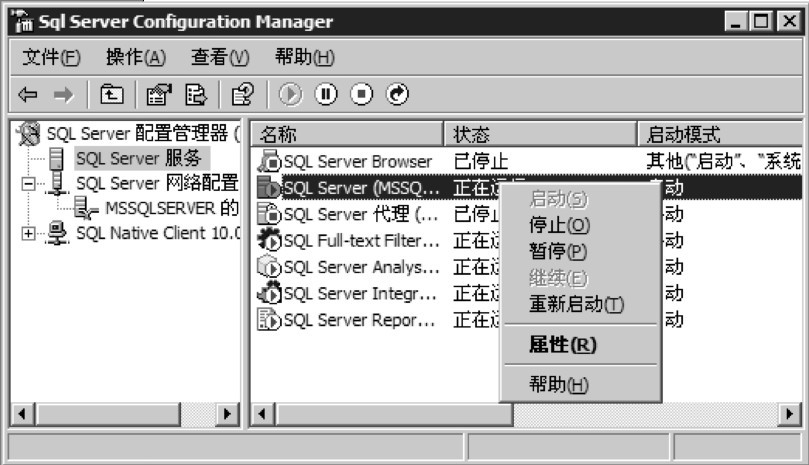Click the 已停止 status of SQL Server Browser
The height and width of the screenshot is (465, 809).
[481, 162]
